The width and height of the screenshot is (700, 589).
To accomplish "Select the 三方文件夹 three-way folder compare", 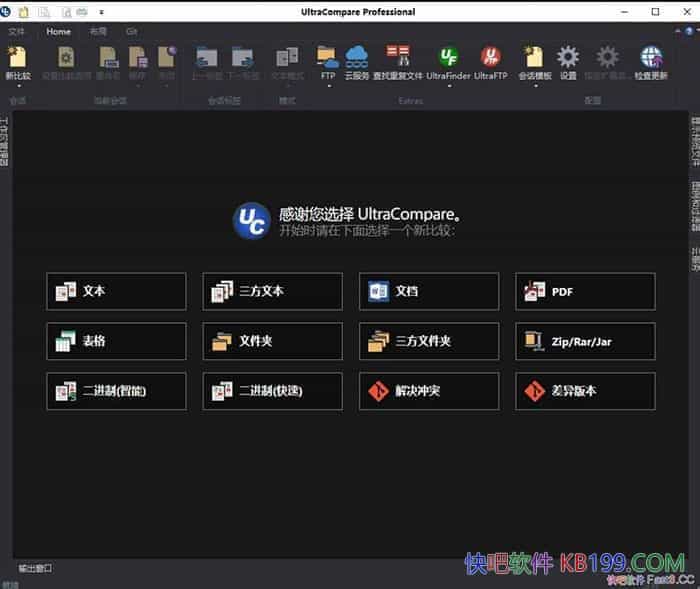I will pyautogui.click(x=428, y=341).
